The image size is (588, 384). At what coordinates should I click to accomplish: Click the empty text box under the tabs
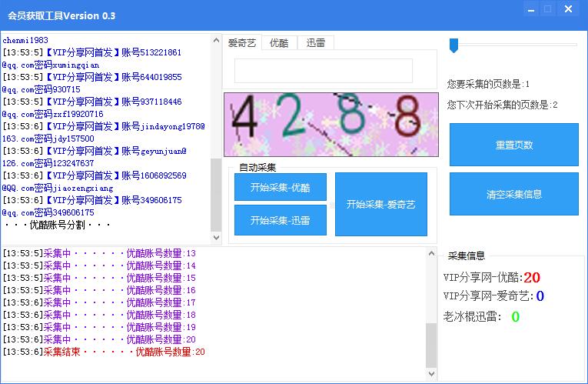point(324,71)
